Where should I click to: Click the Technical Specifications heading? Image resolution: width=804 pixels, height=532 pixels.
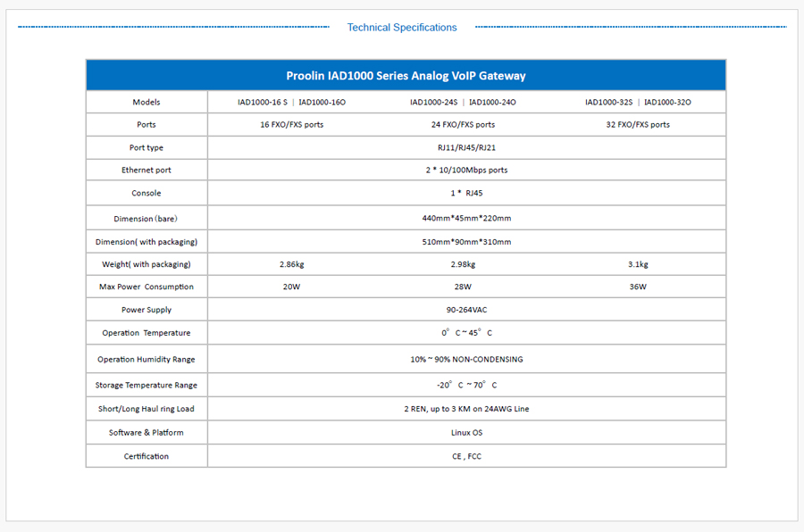tap(402, 28)
